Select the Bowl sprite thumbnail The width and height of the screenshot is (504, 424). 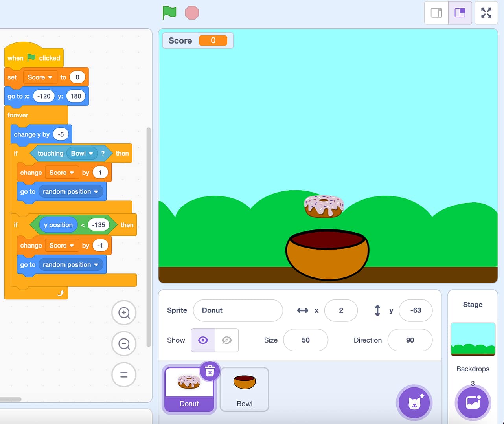point(245,389)
